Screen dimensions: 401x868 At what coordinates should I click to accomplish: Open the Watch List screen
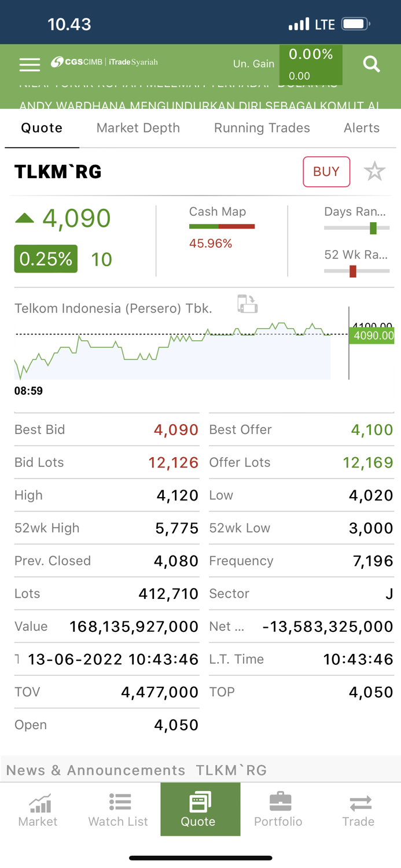click(118, 809)
